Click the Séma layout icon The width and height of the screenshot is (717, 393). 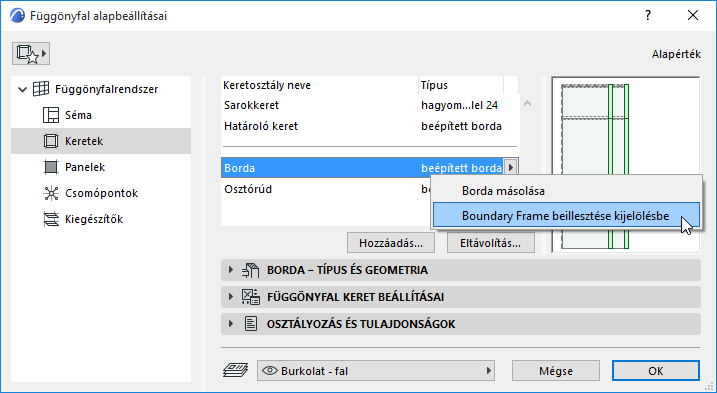click(x=51, y=115)
